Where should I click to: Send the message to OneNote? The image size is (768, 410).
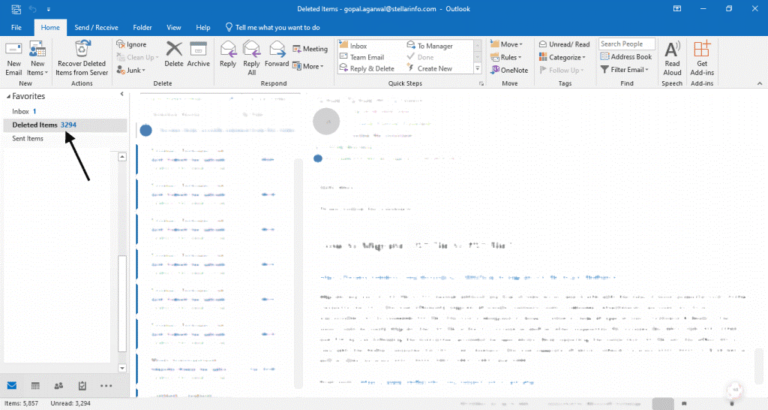click(x=509, y=70)
